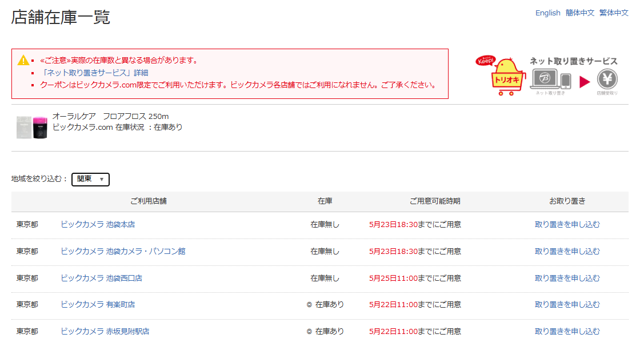Click the red play arrow in banner
This screenshot has width=644, height=342.
[x=584, y=82]
